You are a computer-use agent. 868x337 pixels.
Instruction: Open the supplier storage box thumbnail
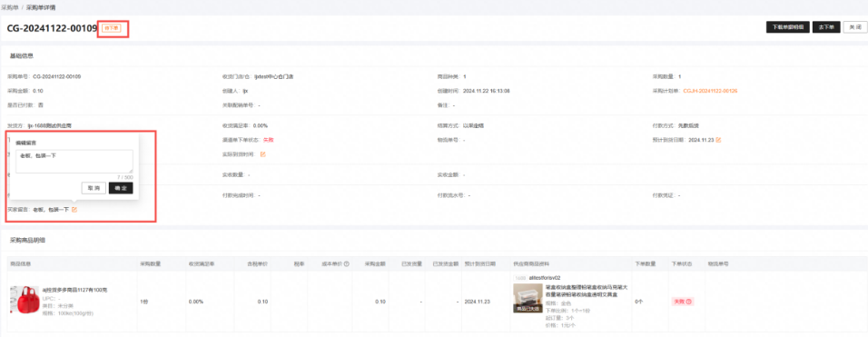[528, 298]
